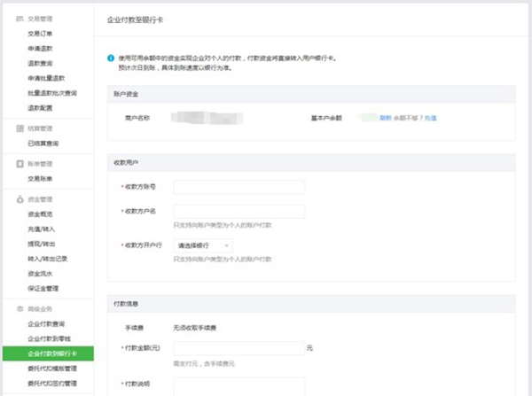
Task: Click into the 收款方户名 text box
Action: coord(239,212)
